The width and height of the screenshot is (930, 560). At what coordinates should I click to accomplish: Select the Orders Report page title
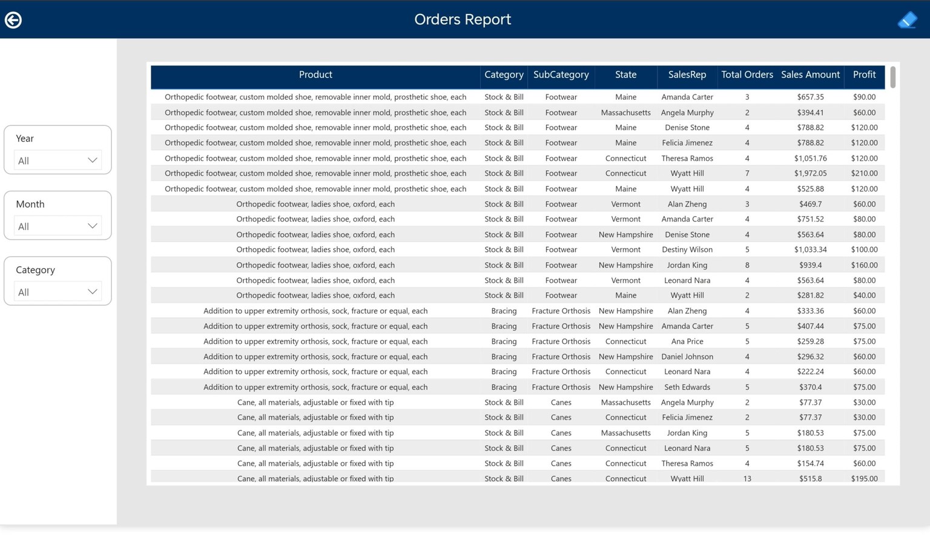(463, 19)
